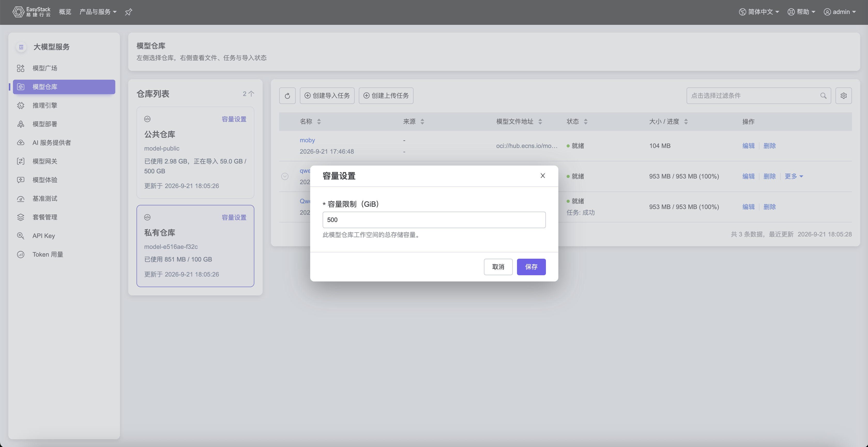Expand the row arrow beside qwe model
Image resolution: width=868 pixels, height=447 pixels.
coord(285,176)
